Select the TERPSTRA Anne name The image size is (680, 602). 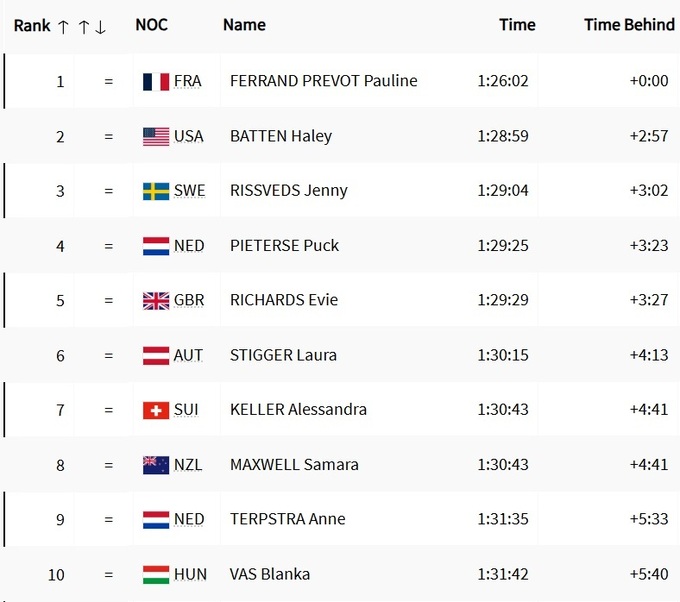click(x=287, y=519)
